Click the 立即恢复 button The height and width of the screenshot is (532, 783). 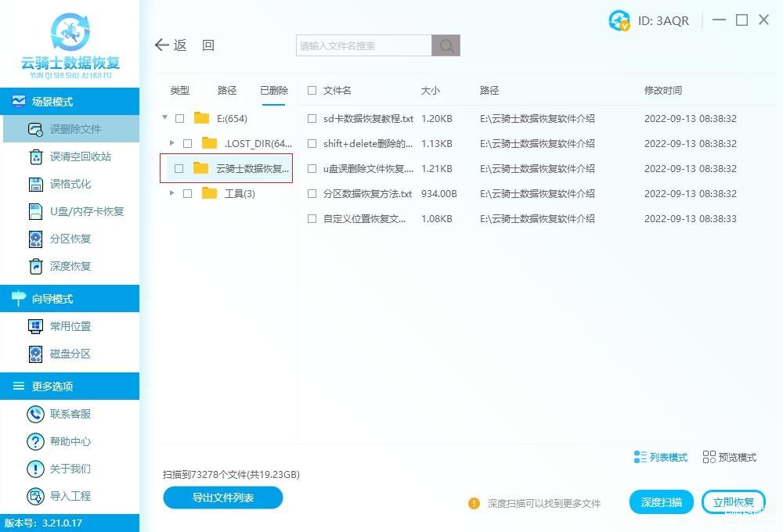[734, 502]
